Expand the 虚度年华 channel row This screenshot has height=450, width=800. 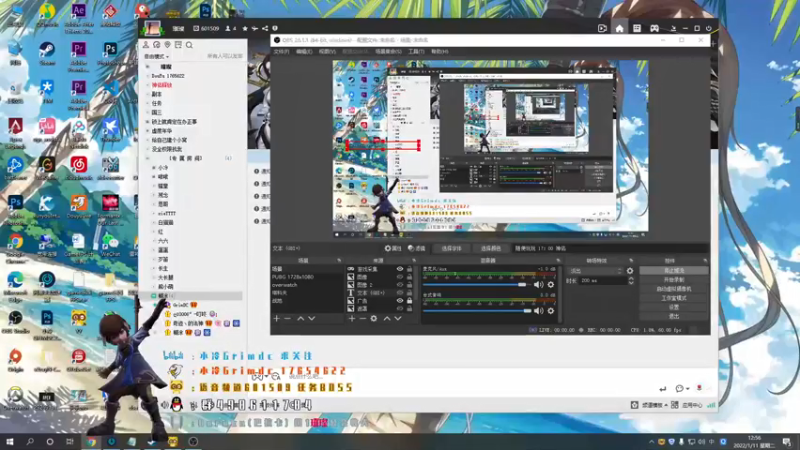point(147,131)
